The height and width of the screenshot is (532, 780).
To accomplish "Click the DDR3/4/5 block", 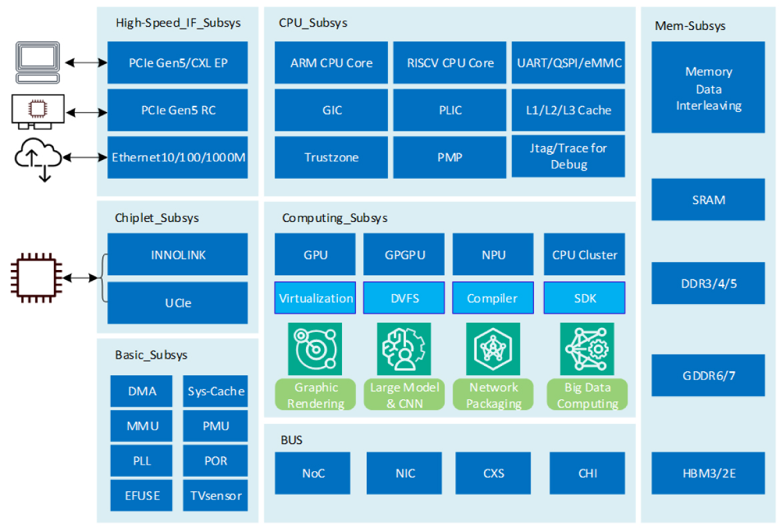I will point(709,283).
